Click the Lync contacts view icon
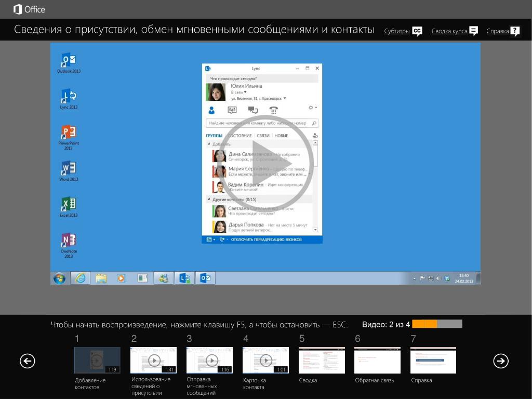This screenshot has width=532, height=399. point(211,110)
